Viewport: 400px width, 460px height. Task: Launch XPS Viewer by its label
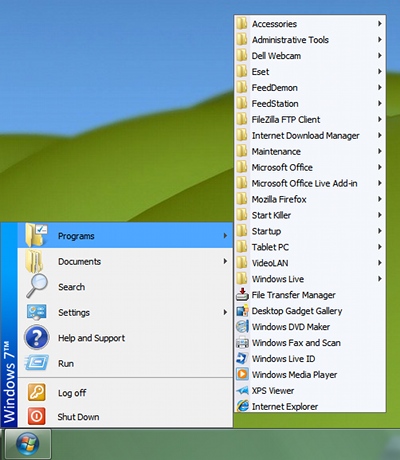click(273, 390)
